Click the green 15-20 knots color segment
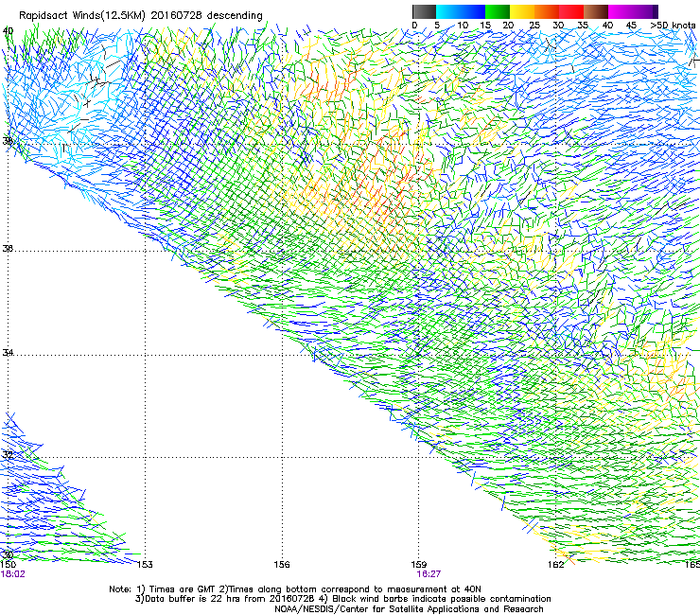 (x=498, y=11)
